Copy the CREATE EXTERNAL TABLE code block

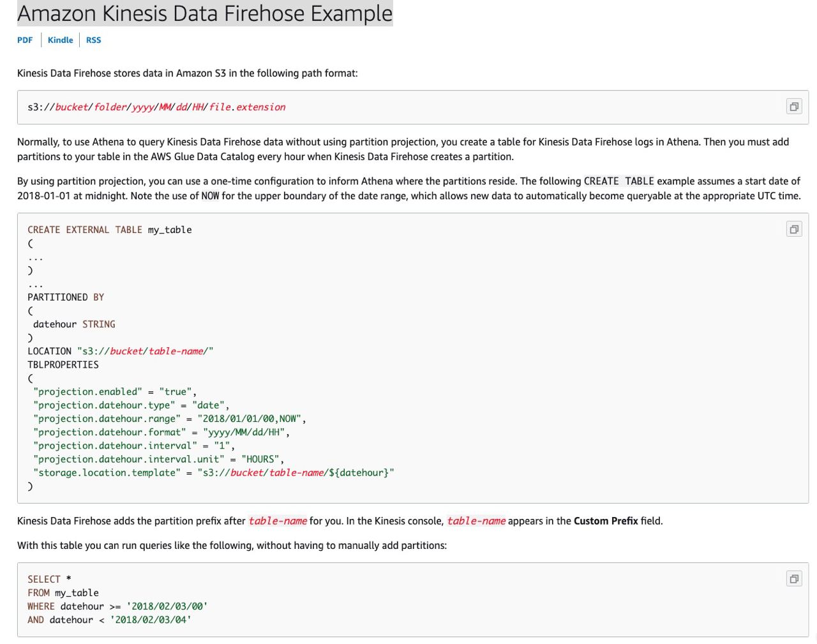coord(794,229)
